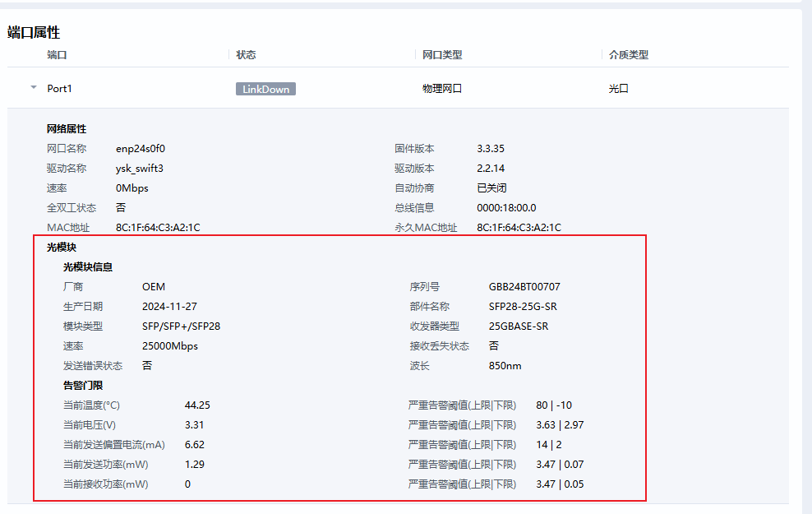The height and width of the screenshot is (514, 812).
Task: Click the serial number GBB24BT00707
Action: [524, 287]
